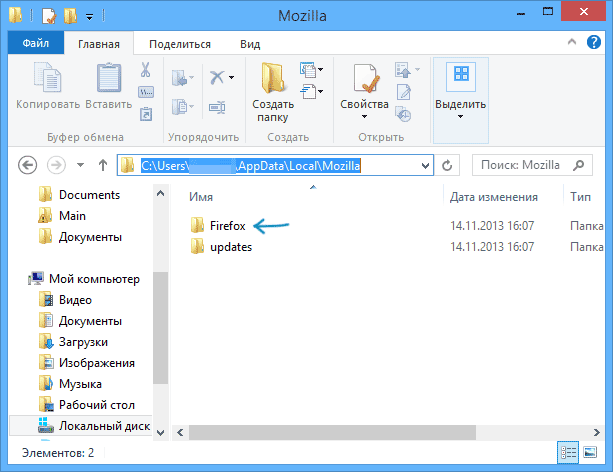Click the Create folder (Создать папку) icon

[272, 77]
